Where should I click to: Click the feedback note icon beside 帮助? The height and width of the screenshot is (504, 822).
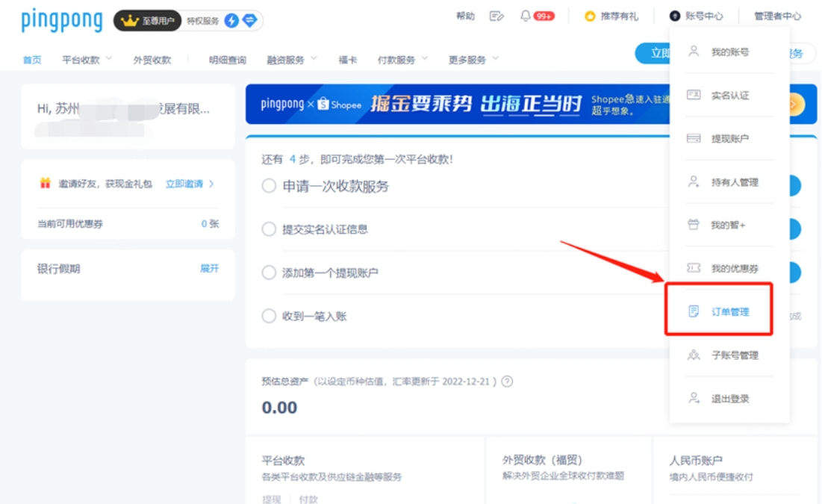(x=496, y=16)
